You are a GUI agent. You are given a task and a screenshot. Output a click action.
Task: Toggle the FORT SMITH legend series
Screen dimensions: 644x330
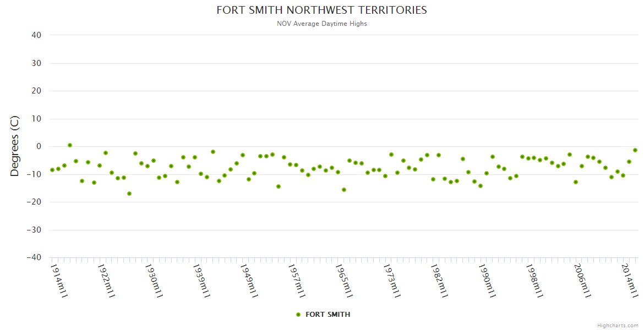pyautogui.click(x=328, y=315)
